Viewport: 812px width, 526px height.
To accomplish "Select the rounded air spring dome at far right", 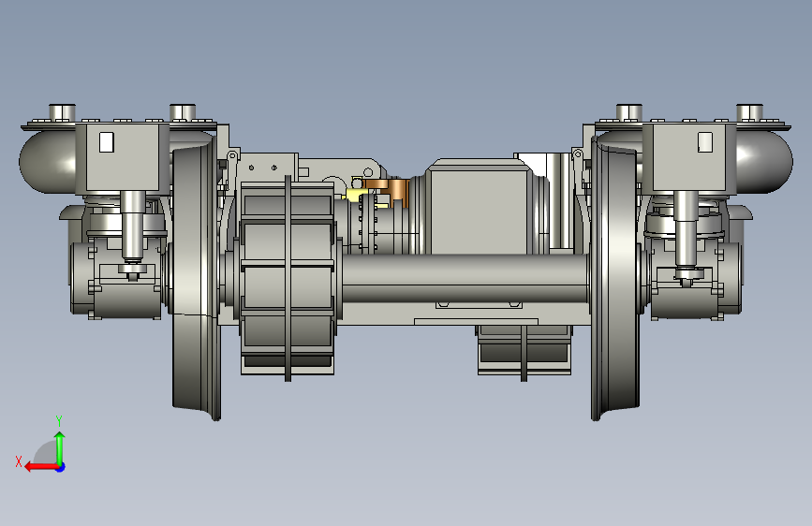I will coord(765,162).
